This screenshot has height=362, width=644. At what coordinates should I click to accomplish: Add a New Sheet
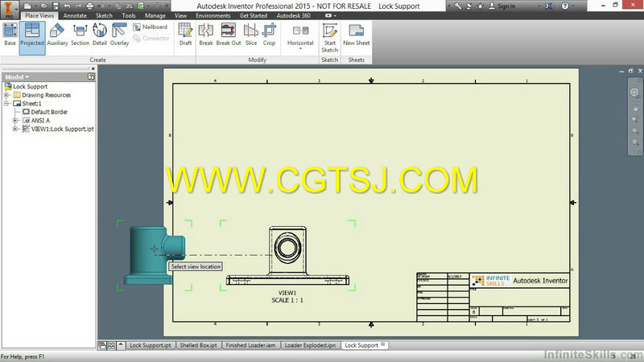[356, 35]
